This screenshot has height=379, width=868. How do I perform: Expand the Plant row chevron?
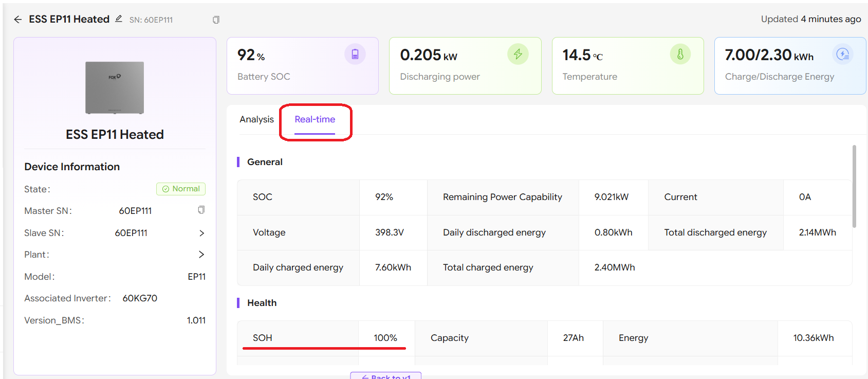[x=201, y=255]
